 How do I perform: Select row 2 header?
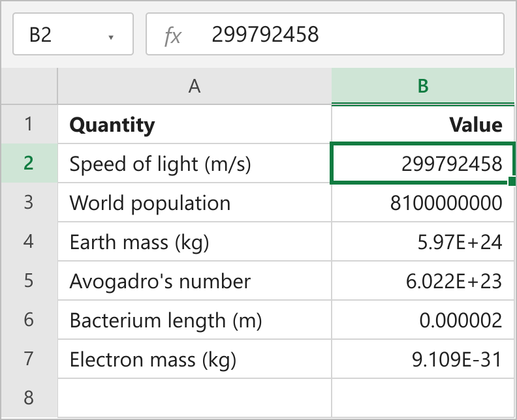click(x=29, y=163)
